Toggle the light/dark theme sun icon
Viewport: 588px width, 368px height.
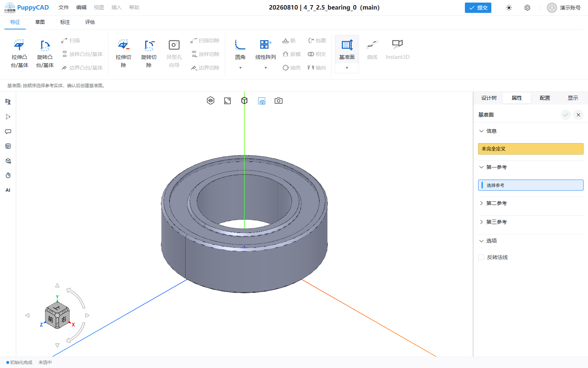point(509,8)
